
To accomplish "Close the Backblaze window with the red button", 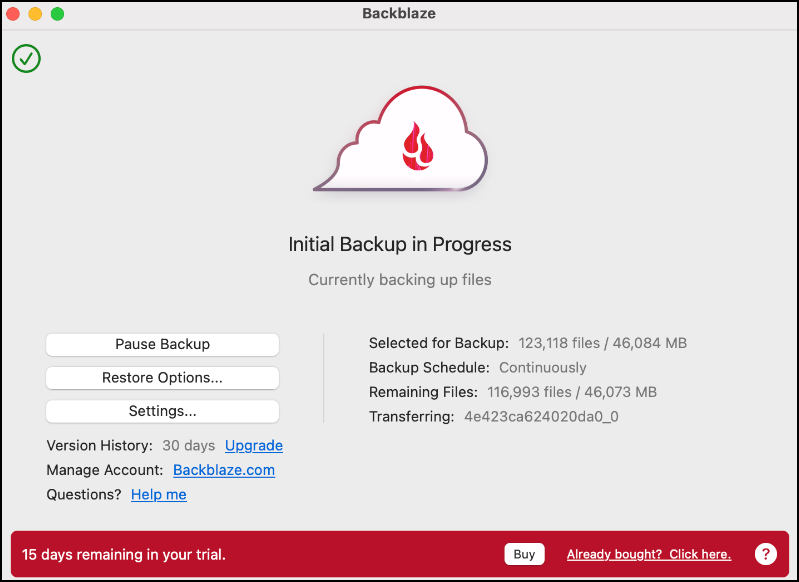I will 14,14.
